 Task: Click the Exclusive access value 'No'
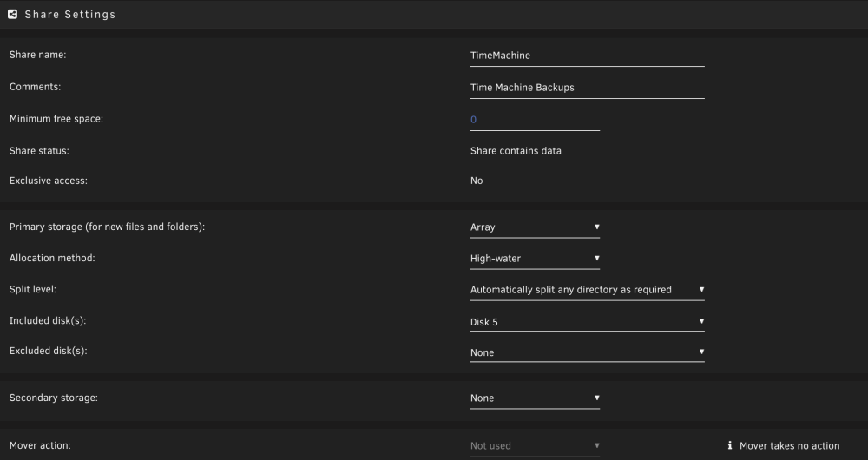point(477,181)
